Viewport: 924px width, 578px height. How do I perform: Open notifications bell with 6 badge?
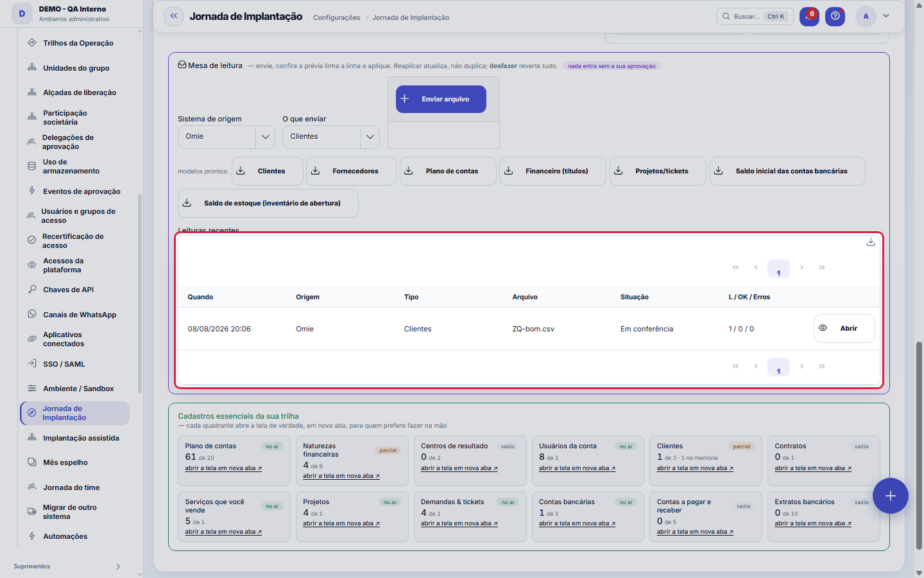[x=809, y=17]
